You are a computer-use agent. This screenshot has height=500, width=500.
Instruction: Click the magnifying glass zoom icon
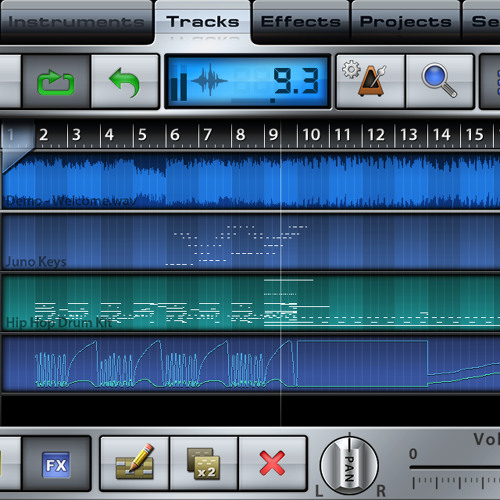click(x=440, y=82)
